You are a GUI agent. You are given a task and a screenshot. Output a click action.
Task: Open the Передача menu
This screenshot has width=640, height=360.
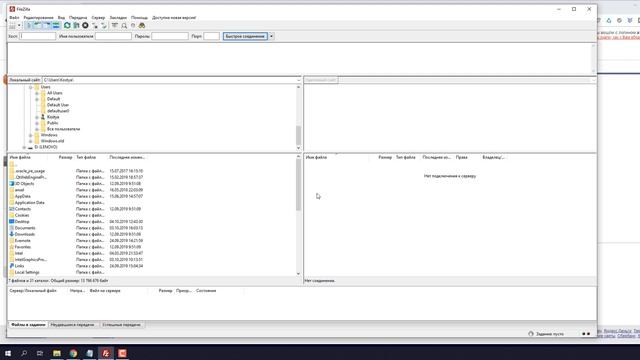(78, 18)
